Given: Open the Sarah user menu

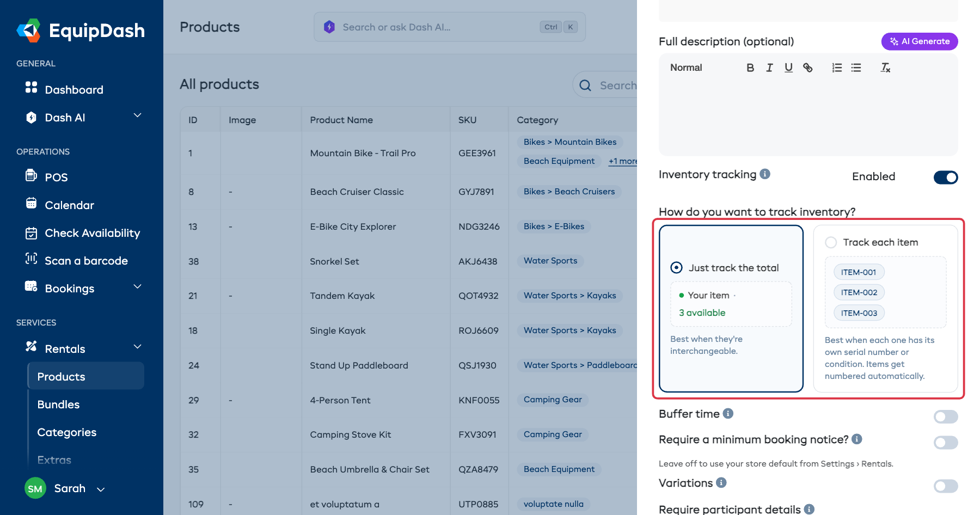Looking at the screenshot, I should (65, 488).
